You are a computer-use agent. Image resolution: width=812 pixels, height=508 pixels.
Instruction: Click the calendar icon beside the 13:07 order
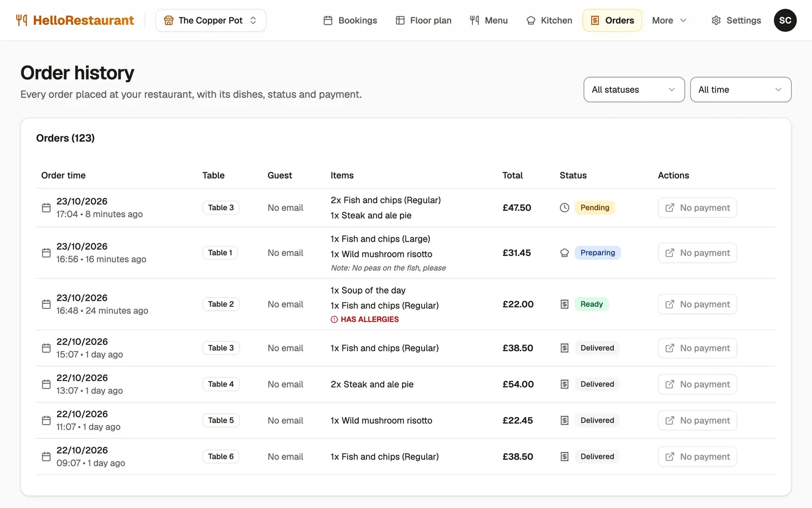tap(46, 385)
